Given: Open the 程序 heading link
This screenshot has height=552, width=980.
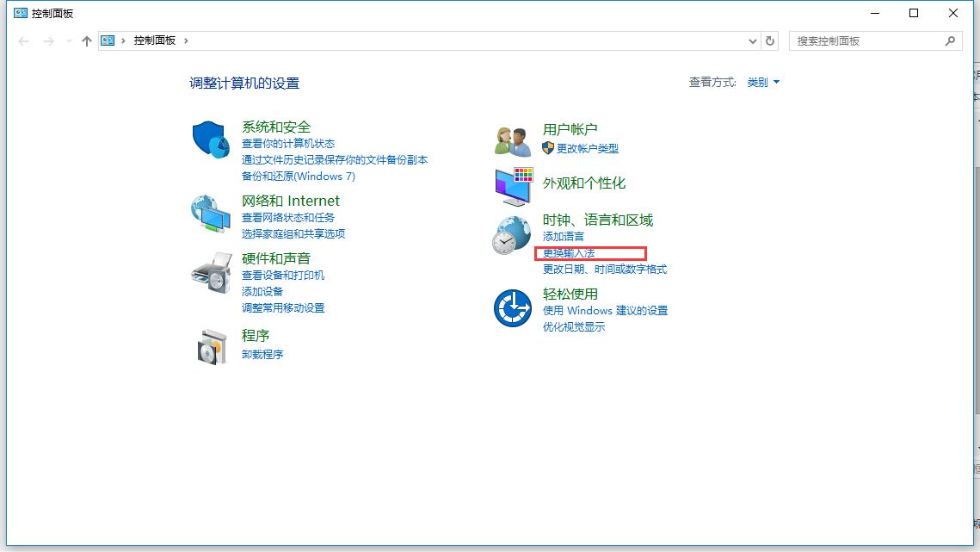Looking at the screenshot, I should coord(256,336).
